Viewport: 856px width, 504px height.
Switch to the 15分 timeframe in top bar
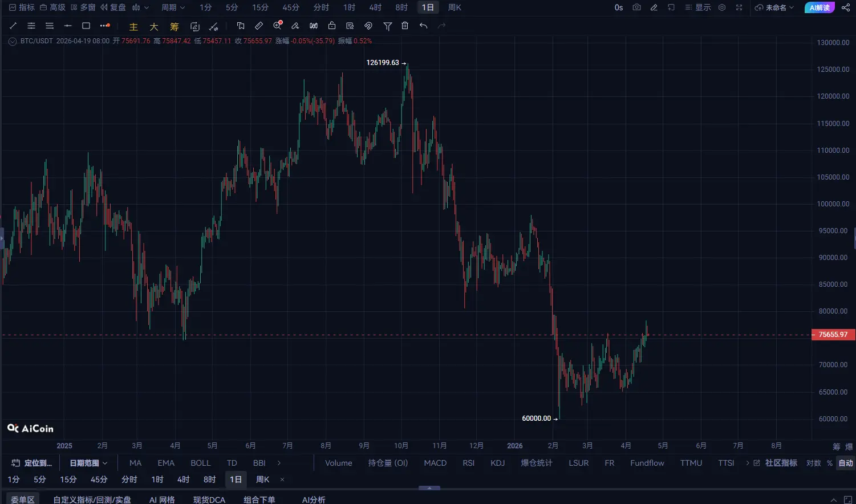coord(260,7)
